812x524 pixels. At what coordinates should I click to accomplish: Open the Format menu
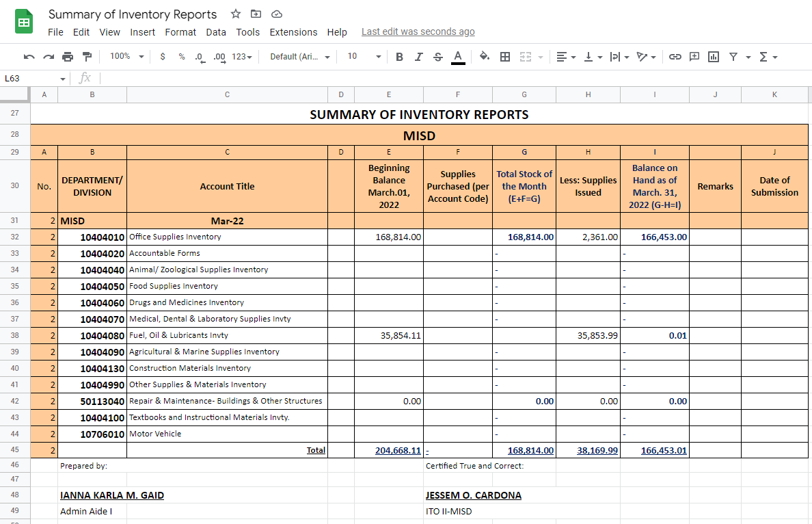pos(180,32)
